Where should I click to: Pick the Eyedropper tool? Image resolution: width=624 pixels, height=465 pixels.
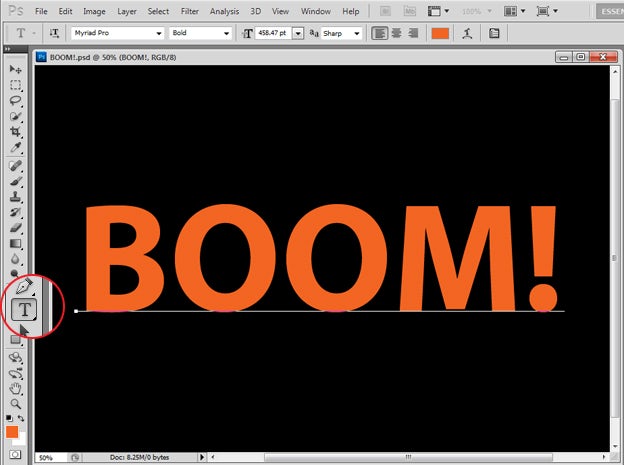pyautogui.click(x=15, y=146)
